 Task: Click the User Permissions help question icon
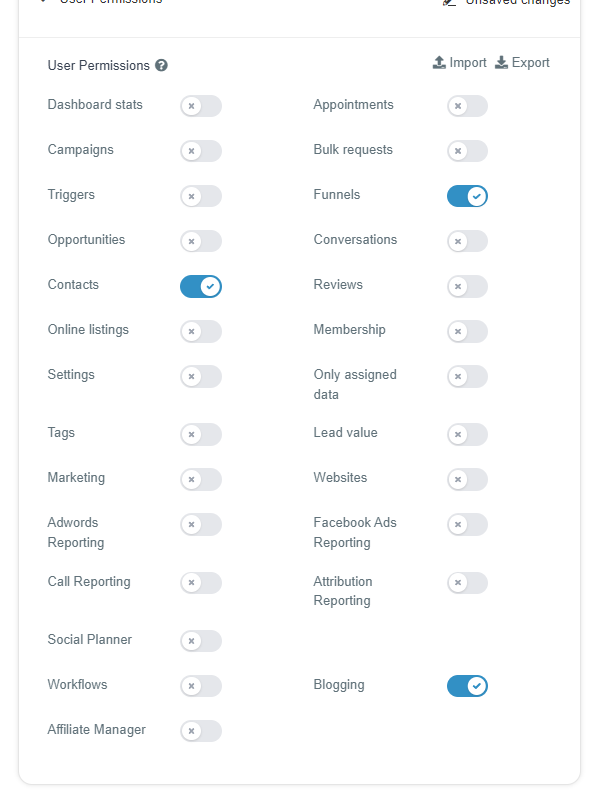coord(161,66)
